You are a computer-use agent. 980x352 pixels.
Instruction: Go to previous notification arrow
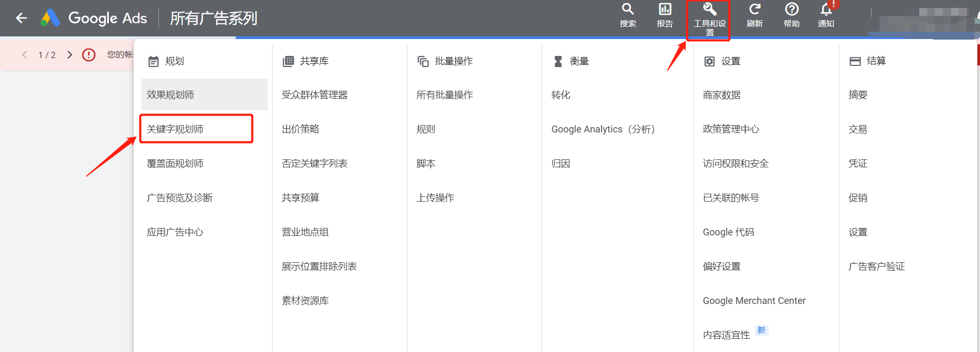tap(24, 55)
